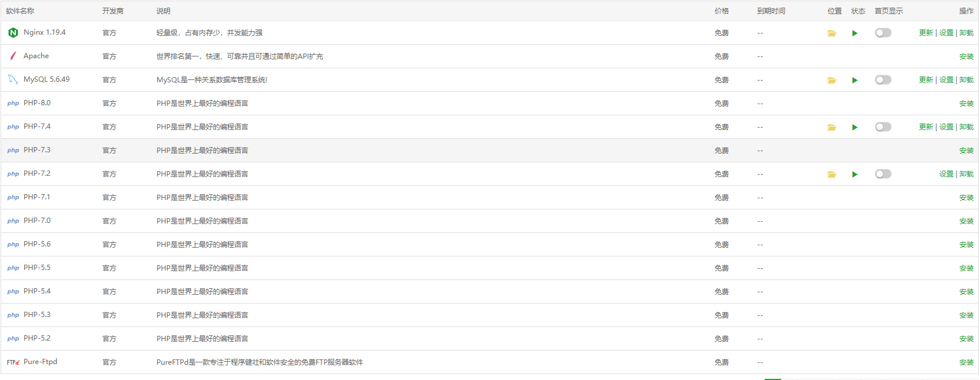Click 安装 to install Apache

(966, 56)
